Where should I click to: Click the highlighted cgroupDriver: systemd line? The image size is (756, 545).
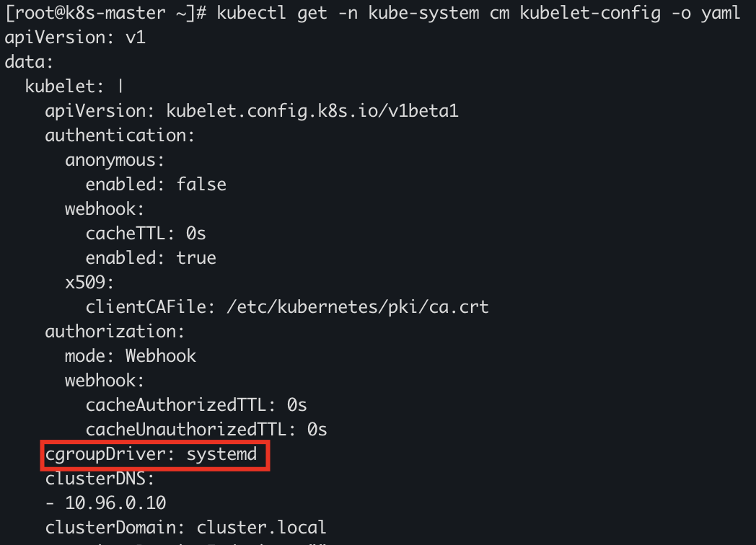click(x=156, y=455)
